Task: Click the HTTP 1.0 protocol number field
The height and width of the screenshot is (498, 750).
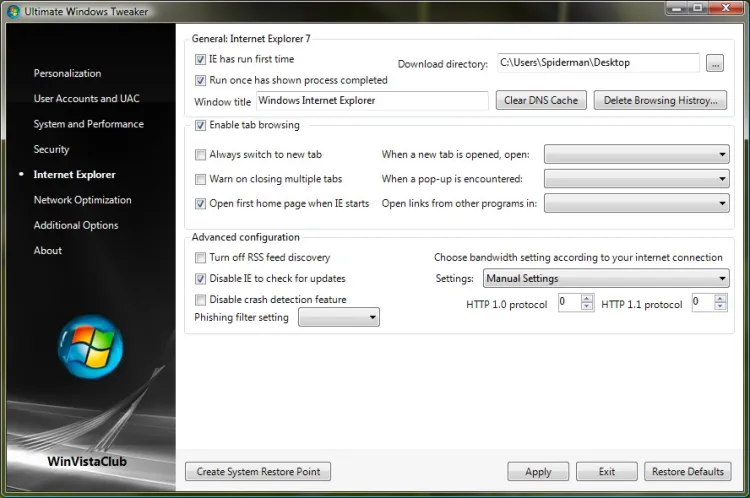Action: [x=569, y=302]
